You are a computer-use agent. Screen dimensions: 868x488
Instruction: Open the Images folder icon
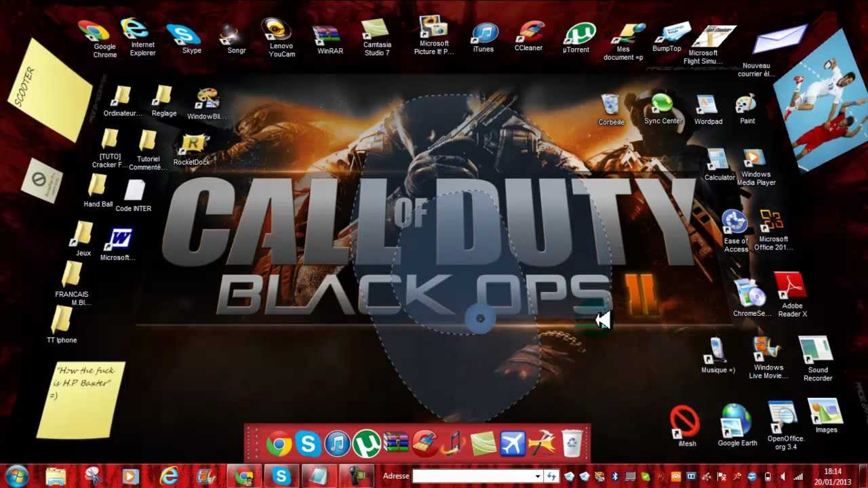click(825, 412)
